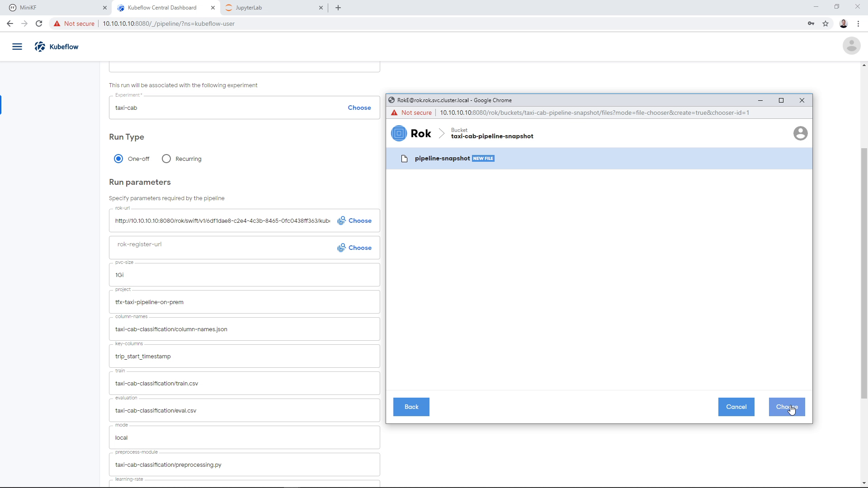Click Back in the Rok file chooser
The height and width of the screenshot is (488, 868).
[x=411, y=407]
